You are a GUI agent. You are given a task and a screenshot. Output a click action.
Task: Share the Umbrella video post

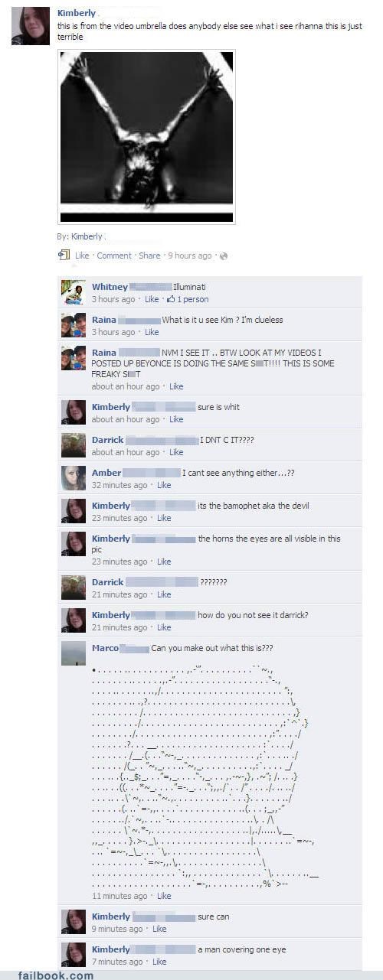149,256
